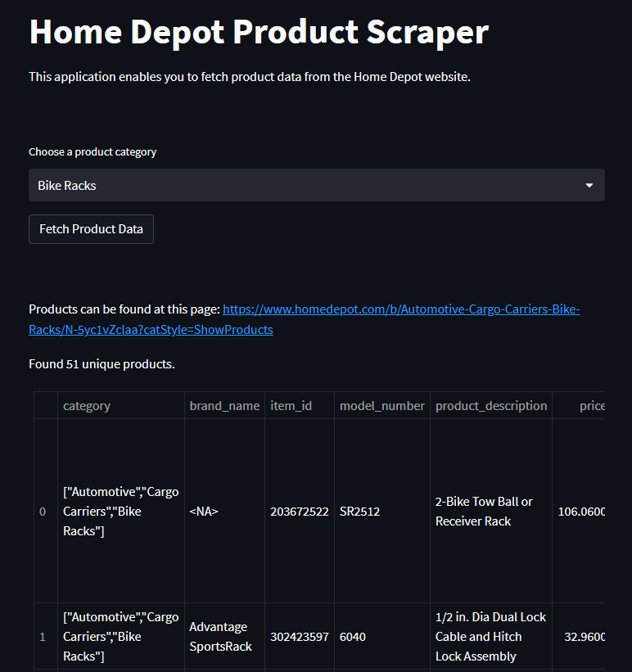Select the product_description column header
This screenshot has width=632, height=672.
click(491, 406)
